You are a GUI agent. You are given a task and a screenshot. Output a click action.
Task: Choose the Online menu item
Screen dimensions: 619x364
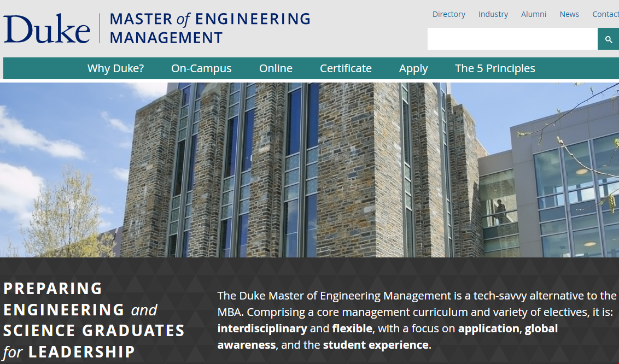click(x=276, y=68)
